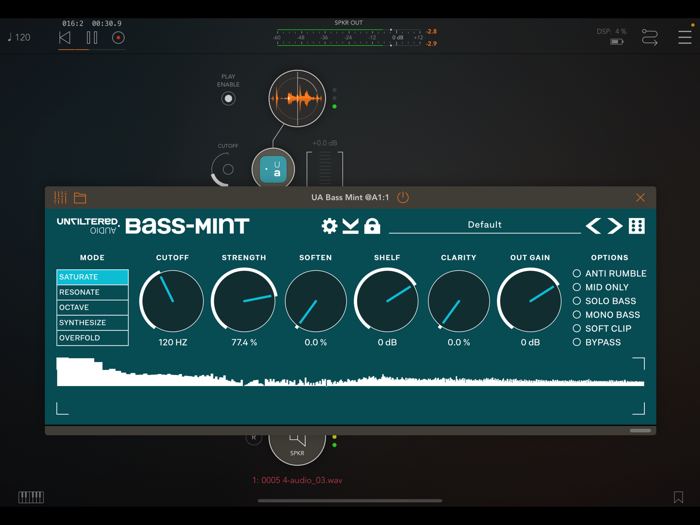700x525 pixels.
Task: Open the plugin parameter sliders icon
Action: [60, 197]
